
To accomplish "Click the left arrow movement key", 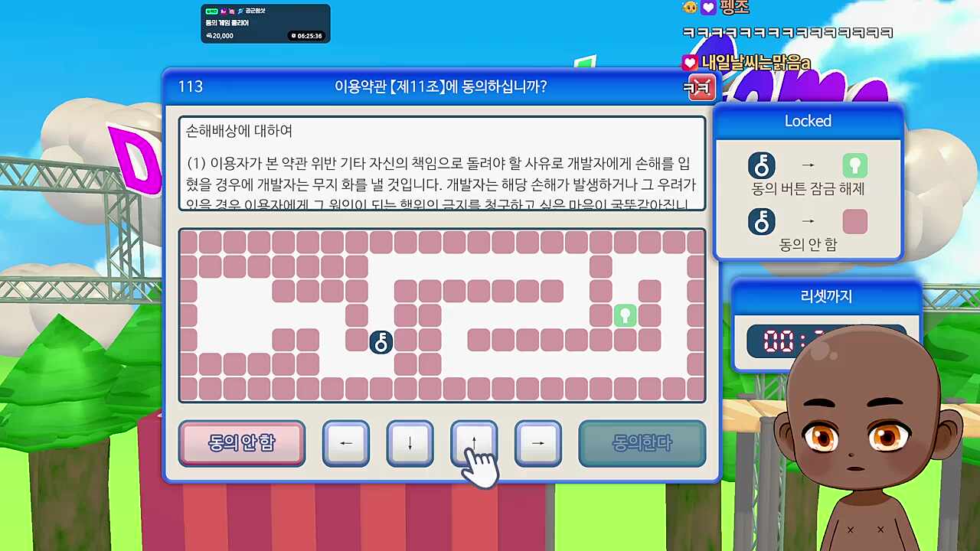I will coord(346,444).
